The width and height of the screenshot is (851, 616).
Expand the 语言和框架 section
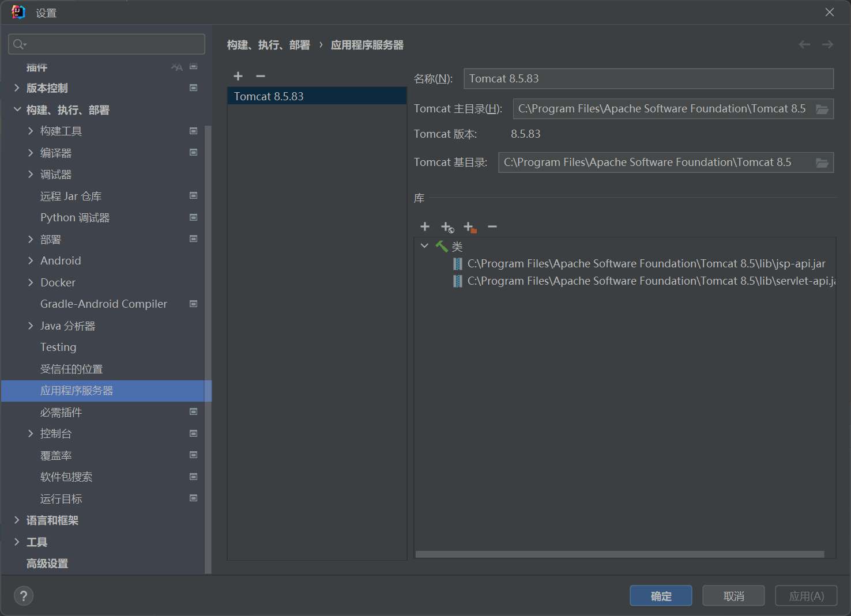pos(17,520)
